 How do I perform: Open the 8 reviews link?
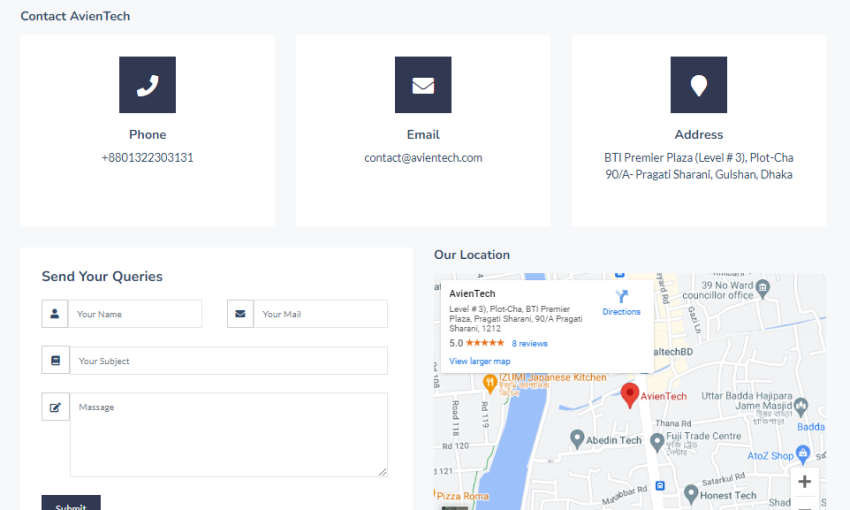pos(529,343)
